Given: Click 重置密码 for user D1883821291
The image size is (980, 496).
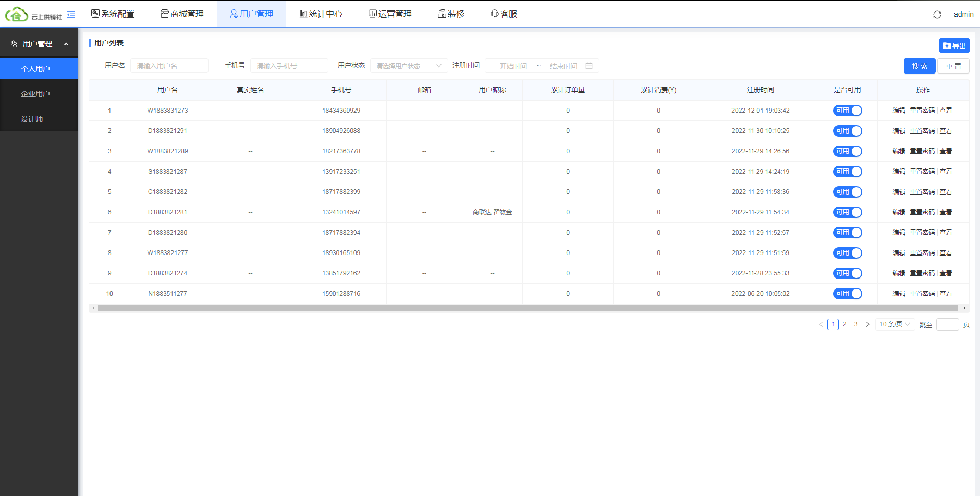Looking at the screenshot, I should click(x=923, y=131).
